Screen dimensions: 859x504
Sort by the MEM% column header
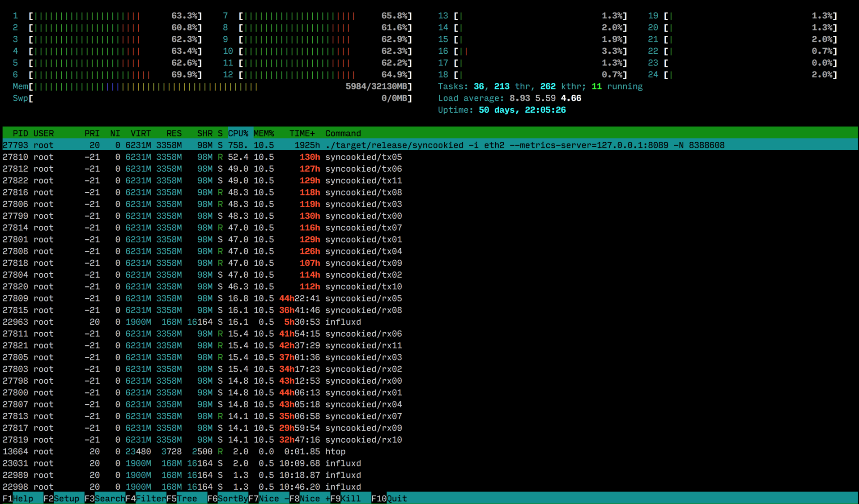click(x=264, y=133)
